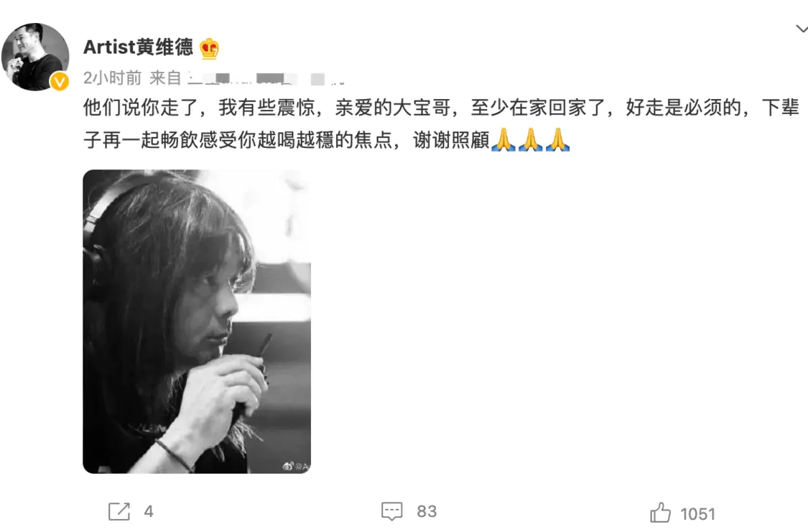The height and width of the screenshot is (532, 808).
Task: Click the repost count 4
Action: 149,511
